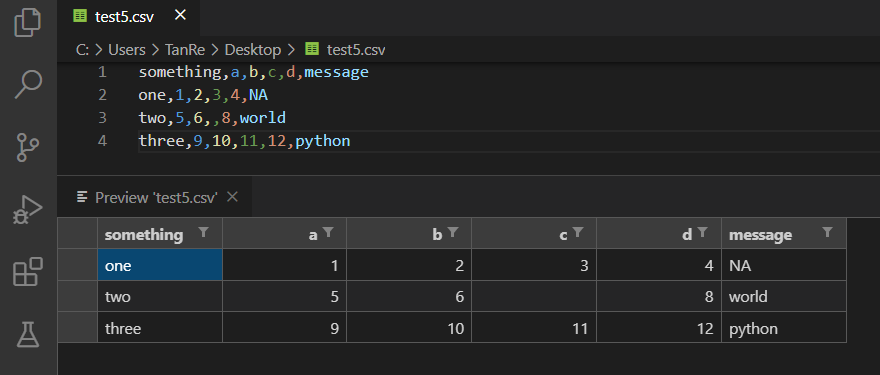
Task: Open the Source Control view icon
Action: coord(28,147)
